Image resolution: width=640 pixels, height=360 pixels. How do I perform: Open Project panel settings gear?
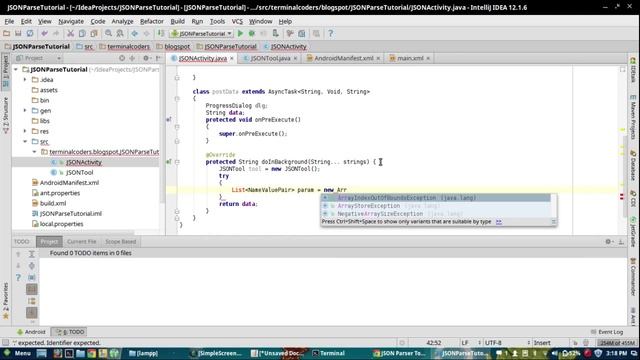[x=146, y=58]
